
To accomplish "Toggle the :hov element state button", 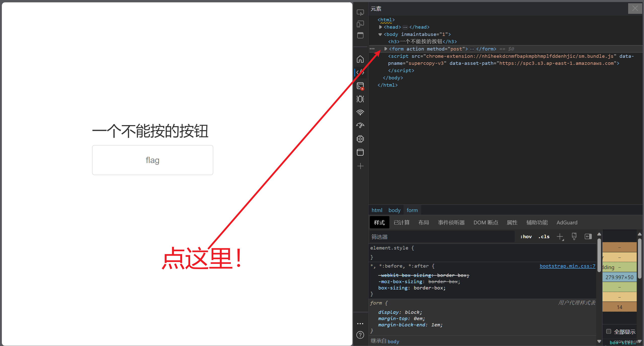I will (526, 237).
